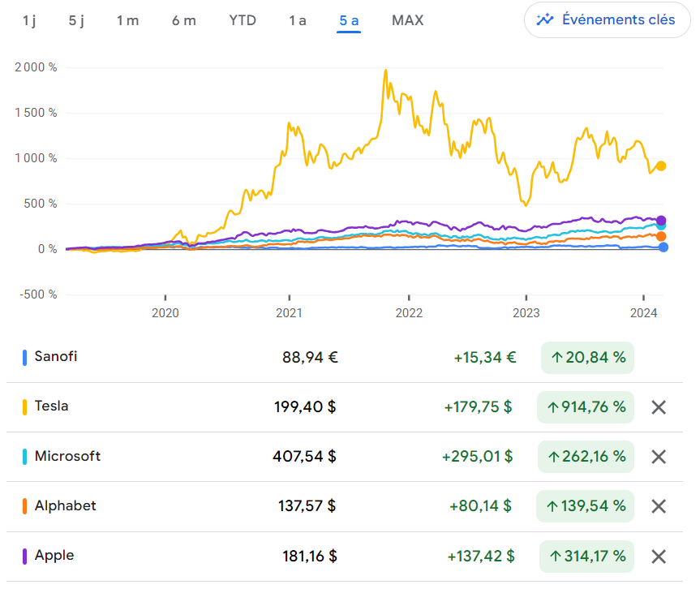
Task: Show the MAX time range
Action: (x=407, y=20)
